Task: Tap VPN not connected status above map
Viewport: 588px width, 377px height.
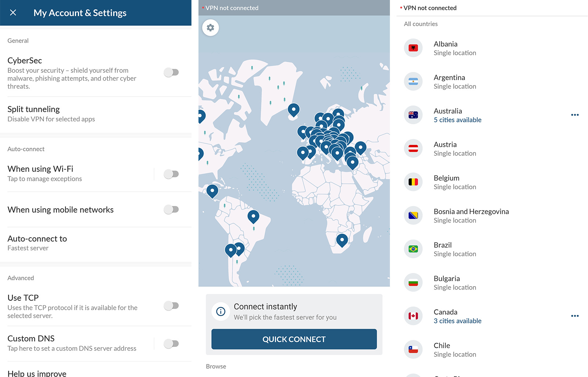Action: coord(232,8)
